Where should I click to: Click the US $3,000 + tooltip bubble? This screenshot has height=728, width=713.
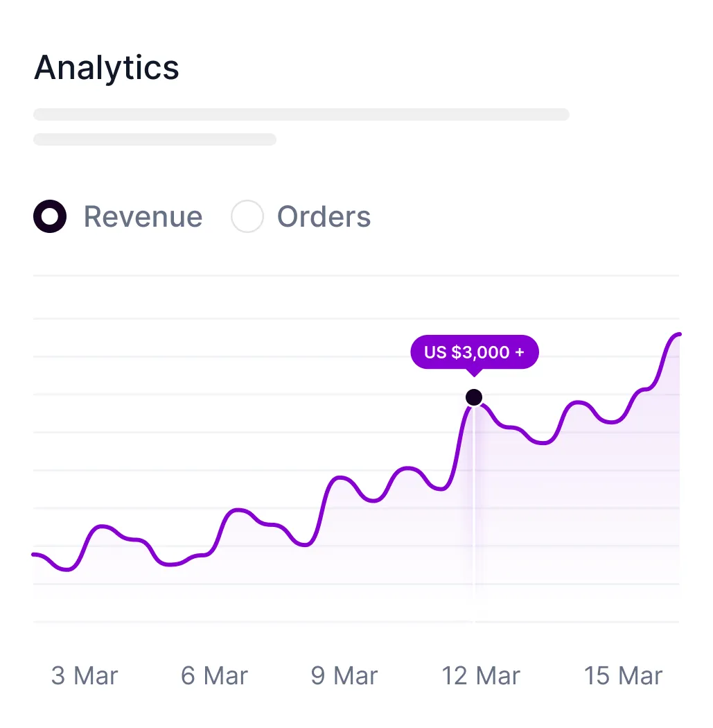point(475,352)
